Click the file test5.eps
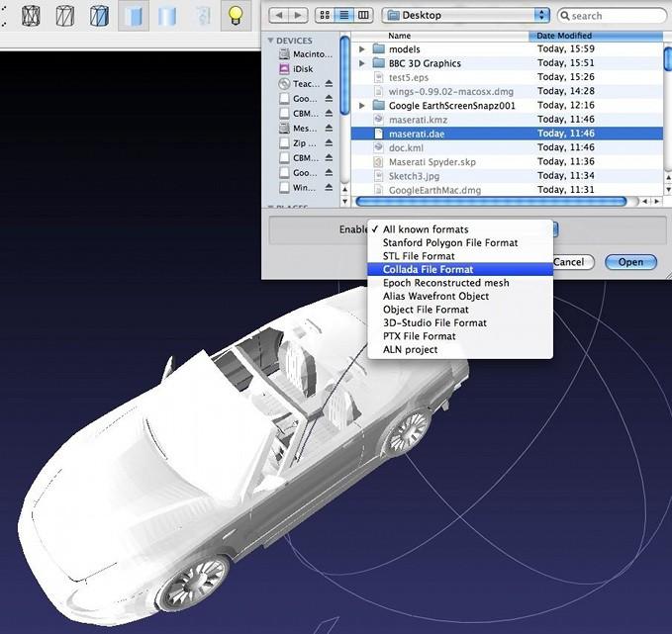The image size is (672, 634). 507,77
